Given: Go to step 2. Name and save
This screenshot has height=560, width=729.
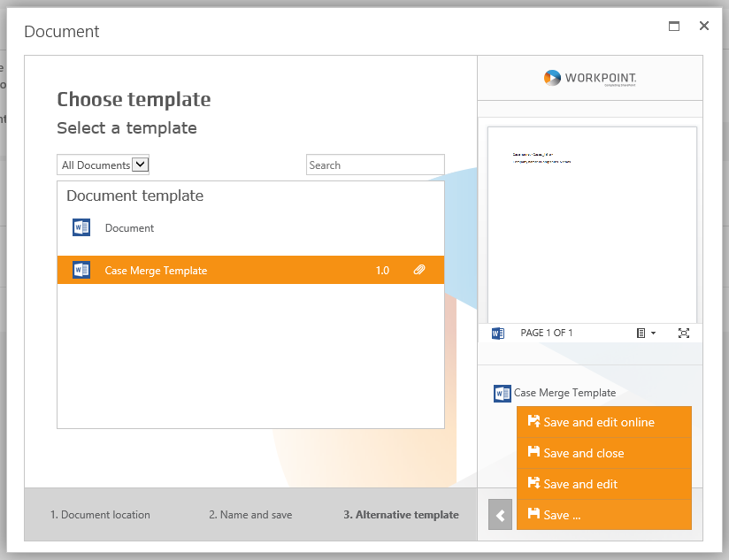Looking at the screenshot, I should [x=250, y=515].
